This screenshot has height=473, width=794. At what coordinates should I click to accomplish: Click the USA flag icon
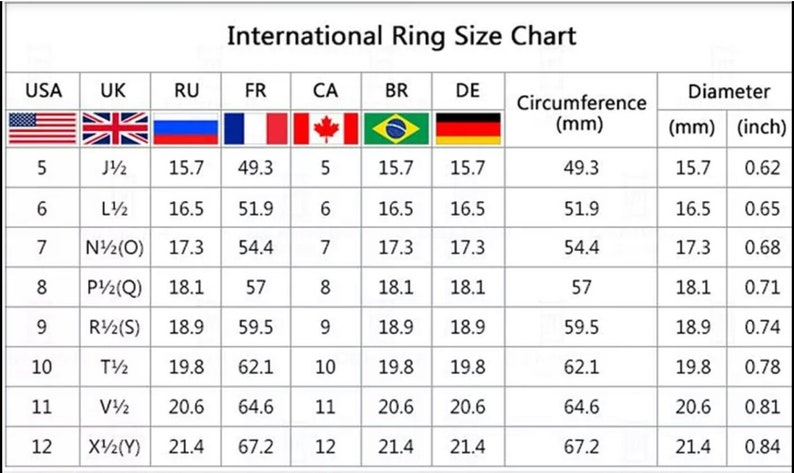coord(43,128)
